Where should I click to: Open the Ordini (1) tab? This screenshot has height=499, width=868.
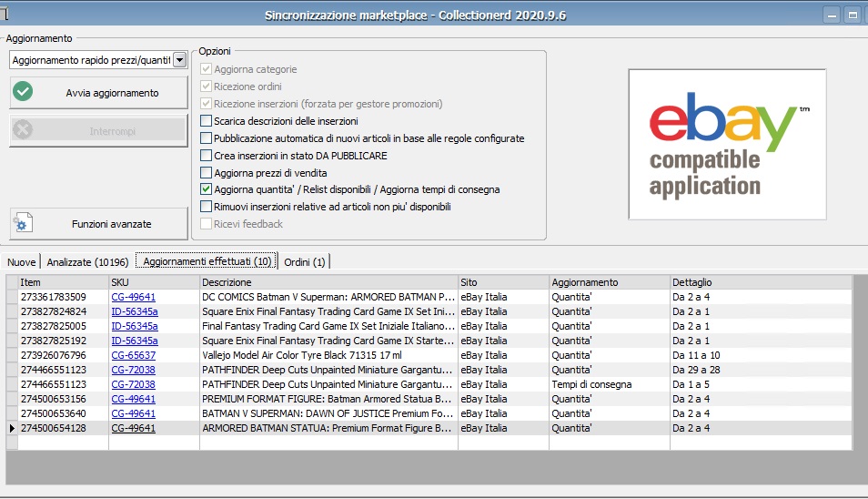click(305, 262)
